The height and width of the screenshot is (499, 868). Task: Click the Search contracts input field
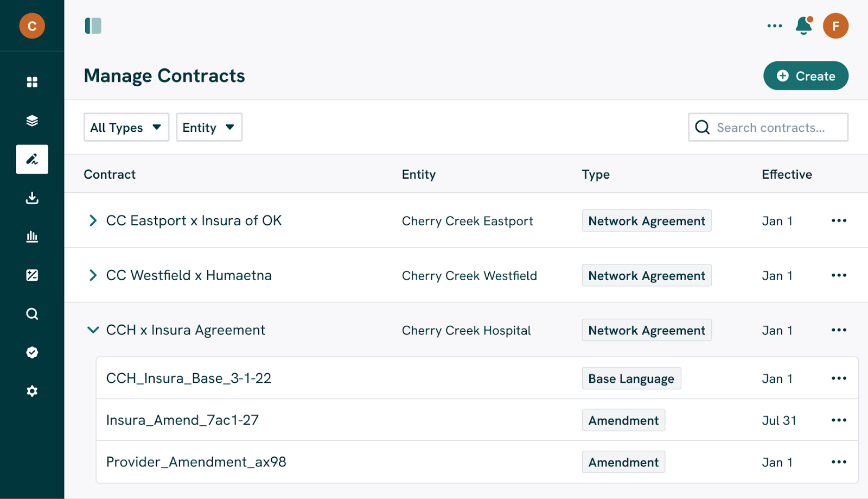(x=770, y=128)
